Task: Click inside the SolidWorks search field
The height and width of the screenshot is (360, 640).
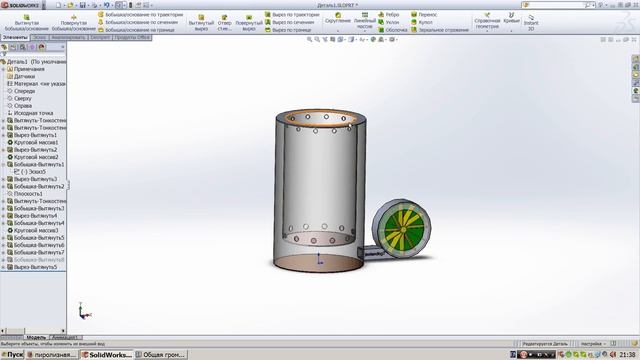Action: (x=556, y=5)
